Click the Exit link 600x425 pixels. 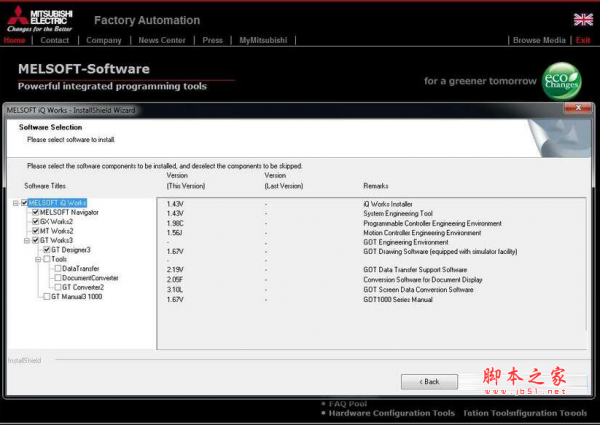click(x=583, y=41)
